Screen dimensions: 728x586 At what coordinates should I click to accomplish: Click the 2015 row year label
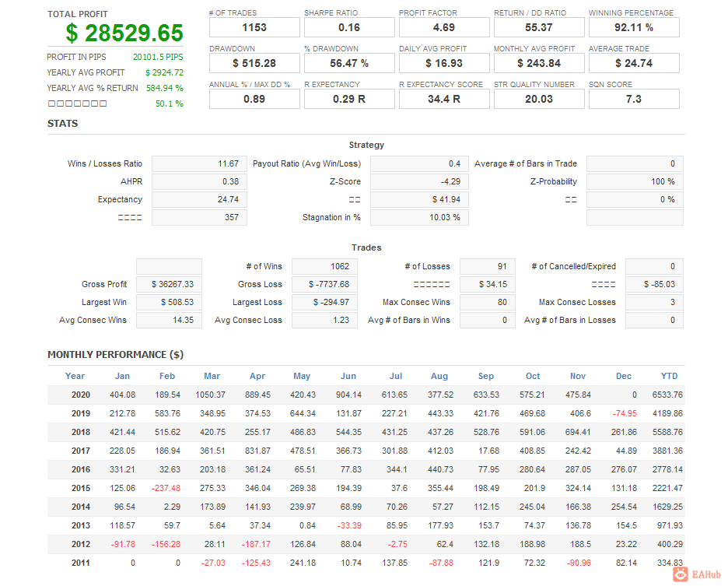pyautogui.click(x=81, y=488)
